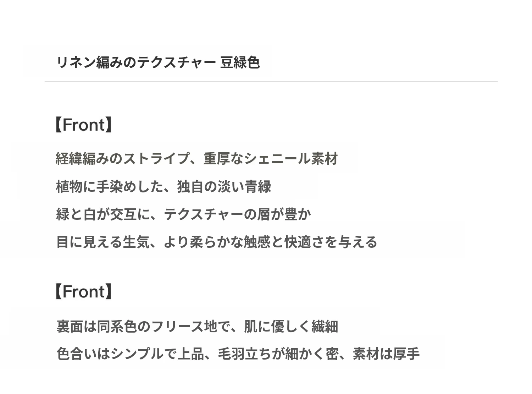
Task: Select the second 【Front】 heading
Action: pos(84,291)
